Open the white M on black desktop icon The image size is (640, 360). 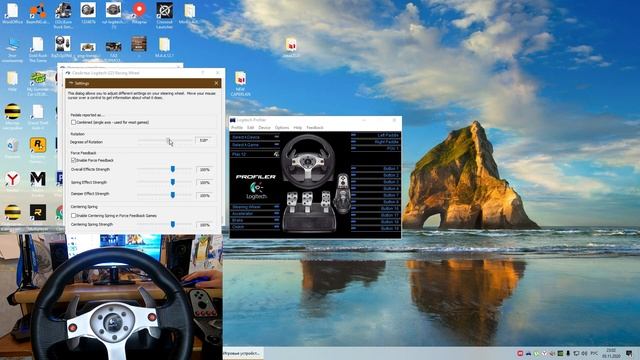pos(38,179)
